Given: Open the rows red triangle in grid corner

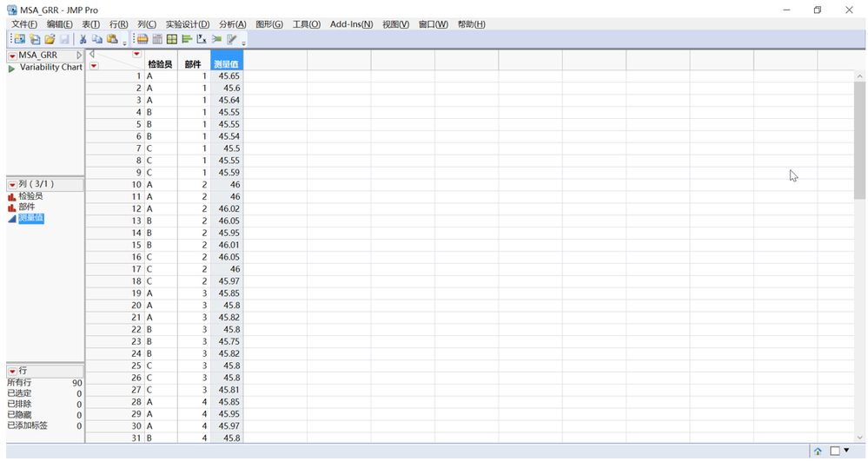Looking at the screenshot, I should pyautogui.click(x=94, y=66).
